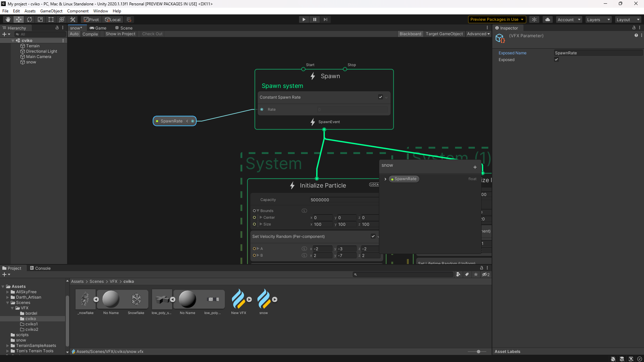Lock the Inspector panel

[634, 28]
